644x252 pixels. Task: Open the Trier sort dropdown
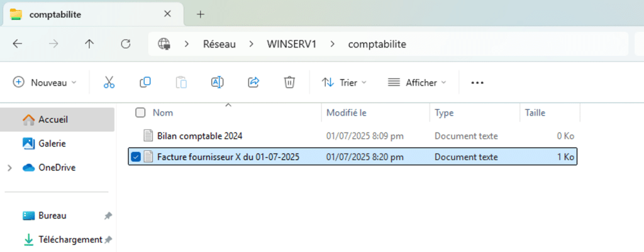344,82
